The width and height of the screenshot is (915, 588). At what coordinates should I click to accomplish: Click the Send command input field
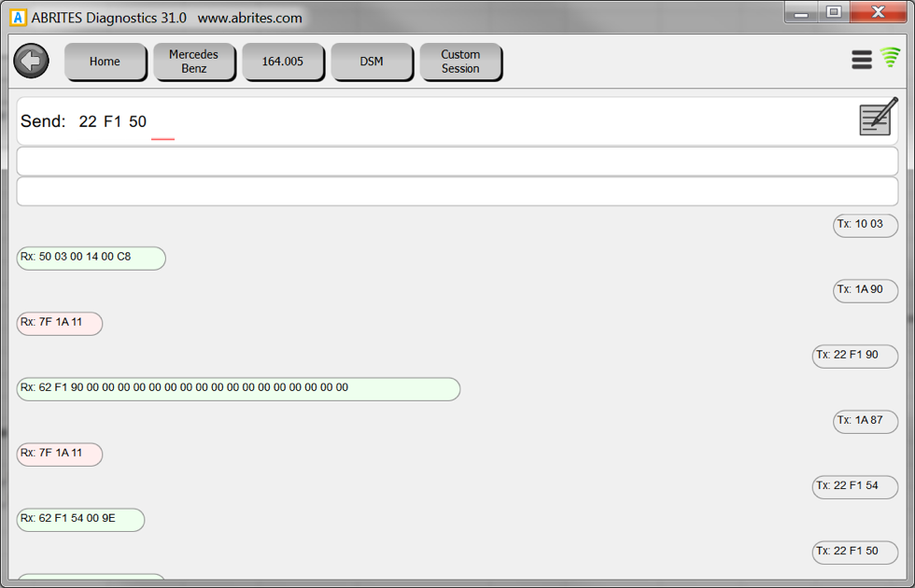[457, 121]
